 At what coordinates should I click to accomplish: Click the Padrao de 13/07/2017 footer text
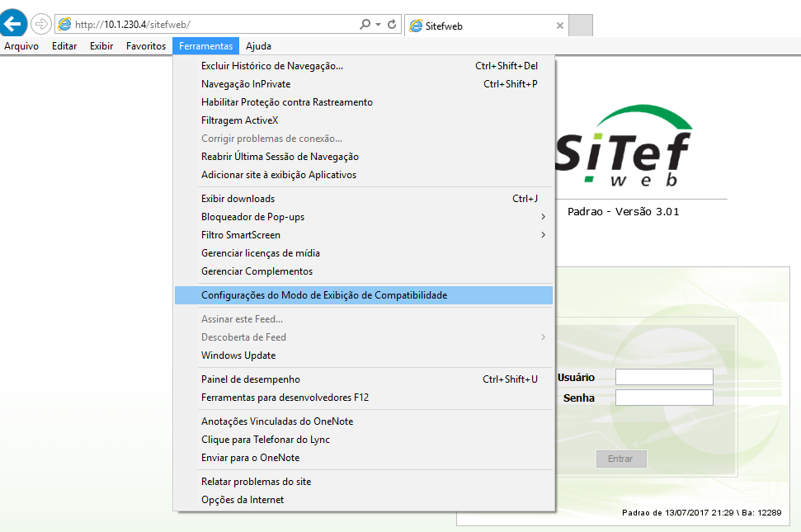click(701, 512)
